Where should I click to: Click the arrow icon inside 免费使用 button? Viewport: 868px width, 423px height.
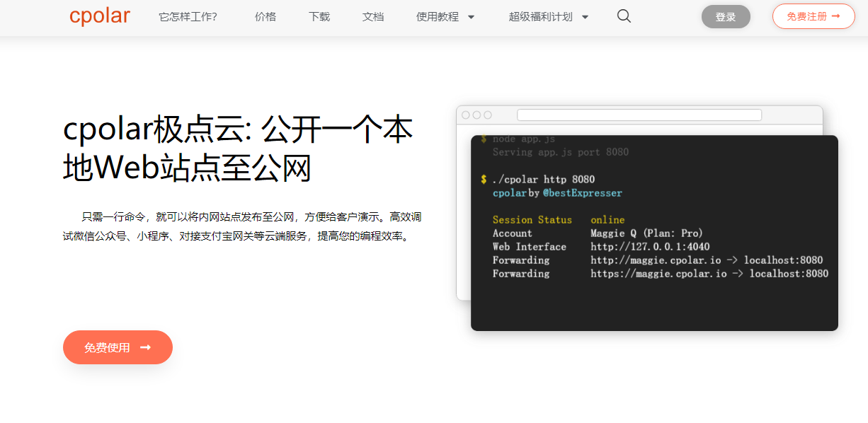click(145, 347)
